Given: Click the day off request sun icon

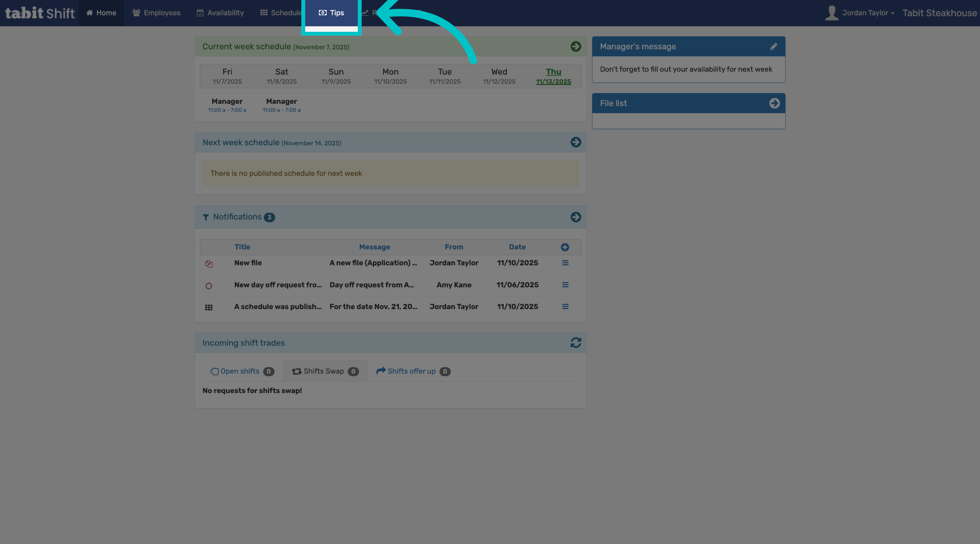Looking at the screenshot, I should (x=209, y=286).
